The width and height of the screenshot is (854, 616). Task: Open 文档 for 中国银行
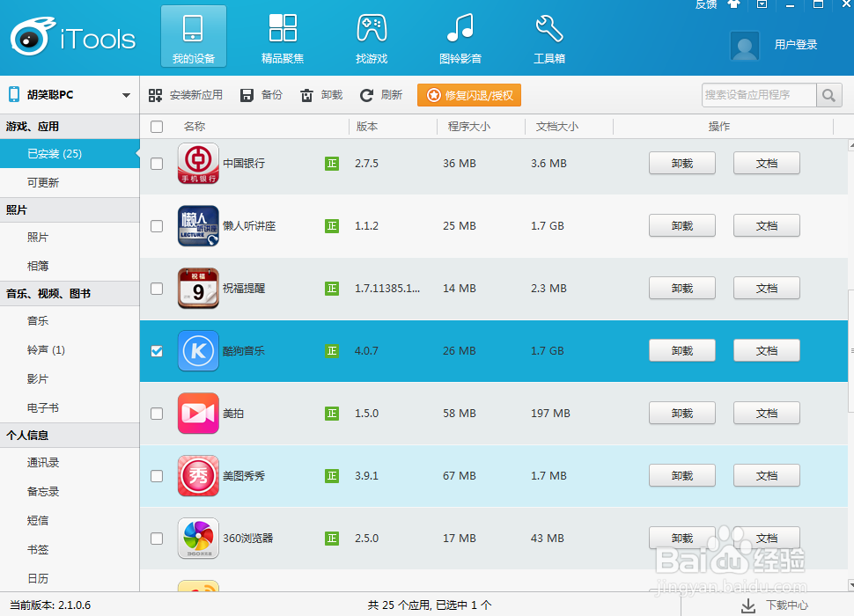click(x=767, y=164)
